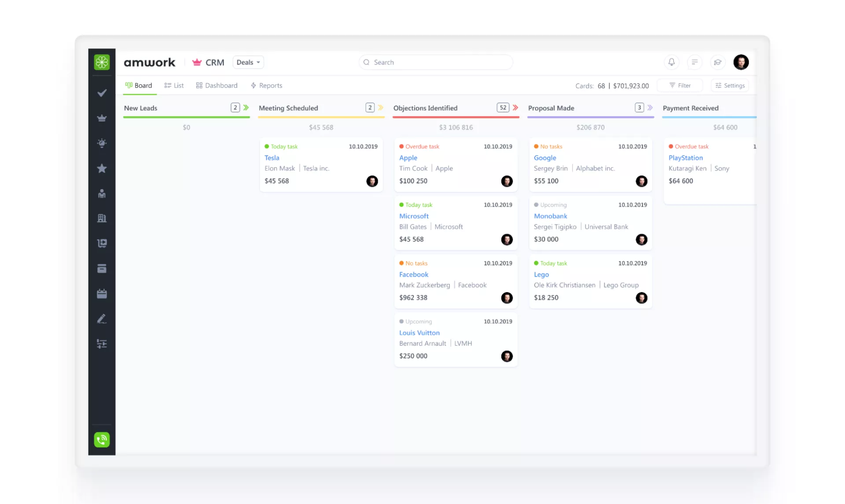
Task: Open the sliders settings icon in sidebar
Action: point(102,344)
